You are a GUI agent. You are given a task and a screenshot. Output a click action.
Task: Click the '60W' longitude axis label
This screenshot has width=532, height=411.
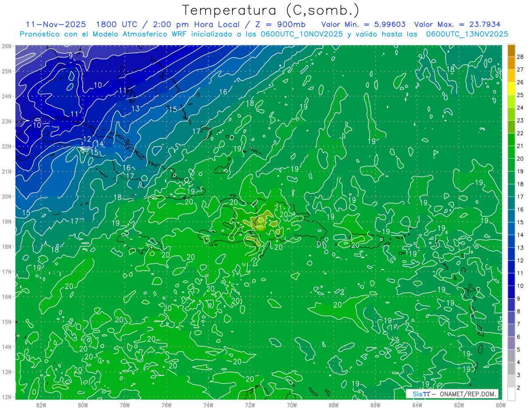(x=501, y=405)
